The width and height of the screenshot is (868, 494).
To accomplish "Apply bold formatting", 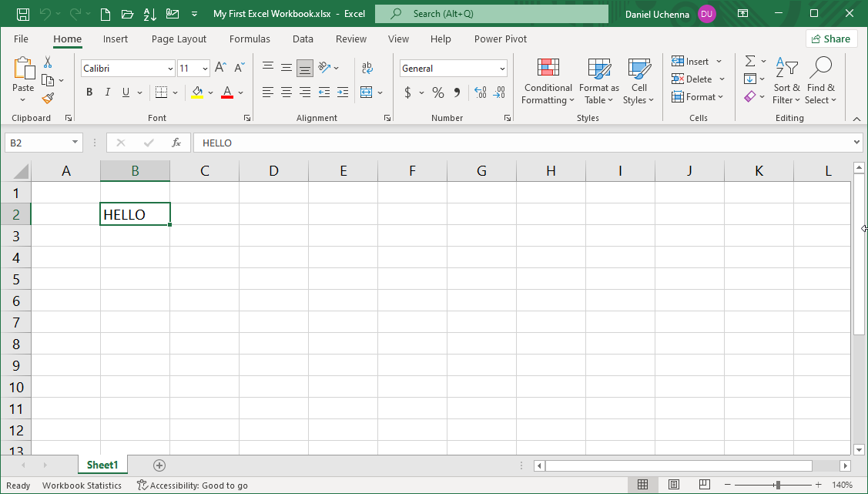I will pyautogui.click(x=89, y=92).
